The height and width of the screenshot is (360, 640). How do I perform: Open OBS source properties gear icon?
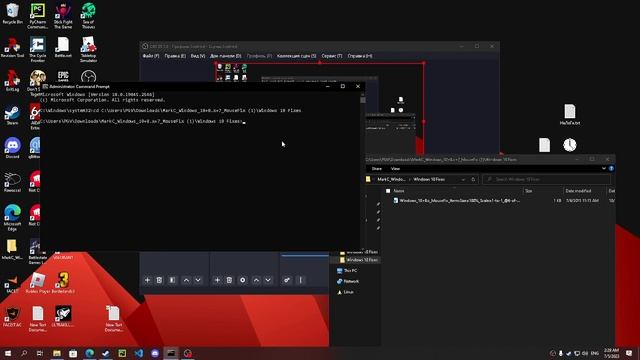[242, 280]
